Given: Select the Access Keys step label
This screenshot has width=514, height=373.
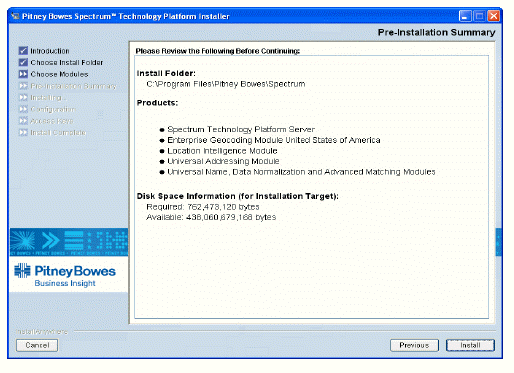Looking at the screenshot, I should 52,121.
